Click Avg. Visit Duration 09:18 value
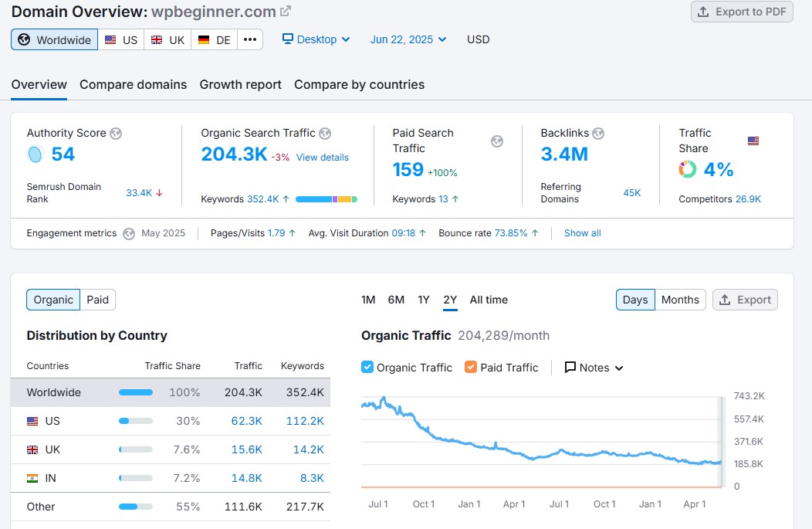 (x=404, y=233)
